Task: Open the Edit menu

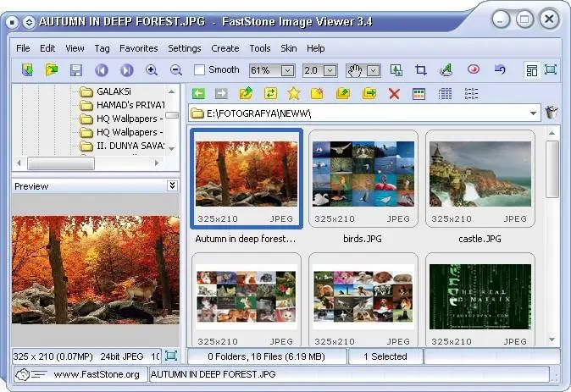Action: tap(47, 48)
